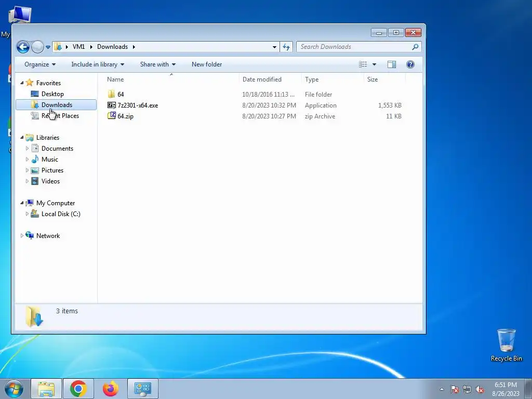Click the search magnifier icon
This screenshot has width=532, height=399.
click(415, 47)
